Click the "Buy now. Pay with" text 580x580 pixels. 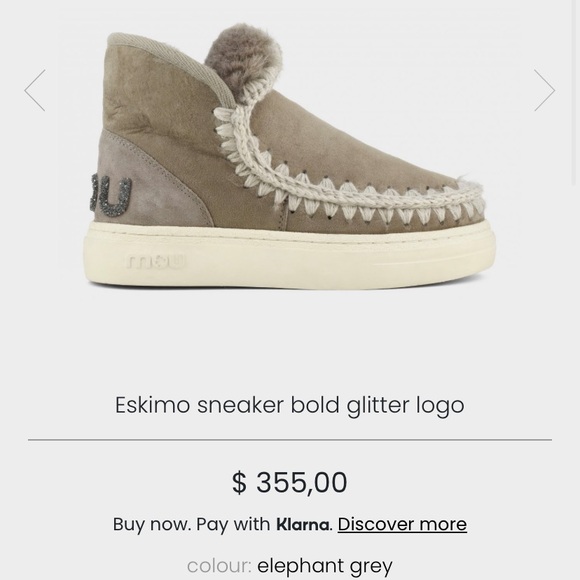(x=191, y=524)
